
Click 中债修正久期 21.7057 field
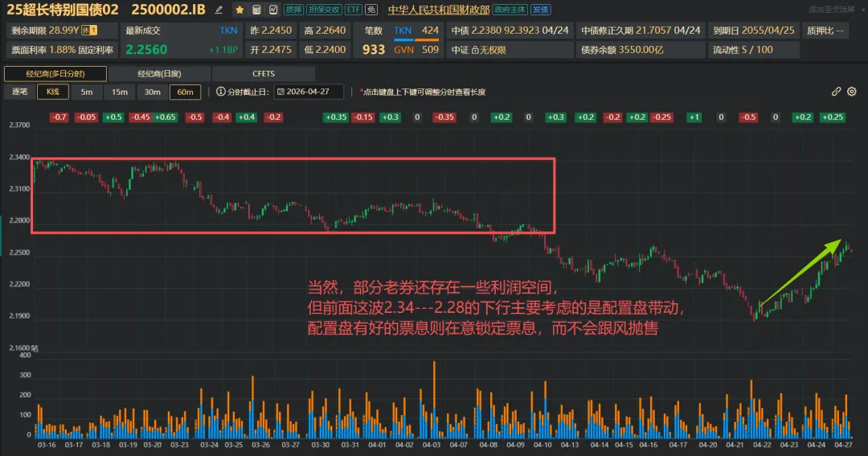point(640,31)
